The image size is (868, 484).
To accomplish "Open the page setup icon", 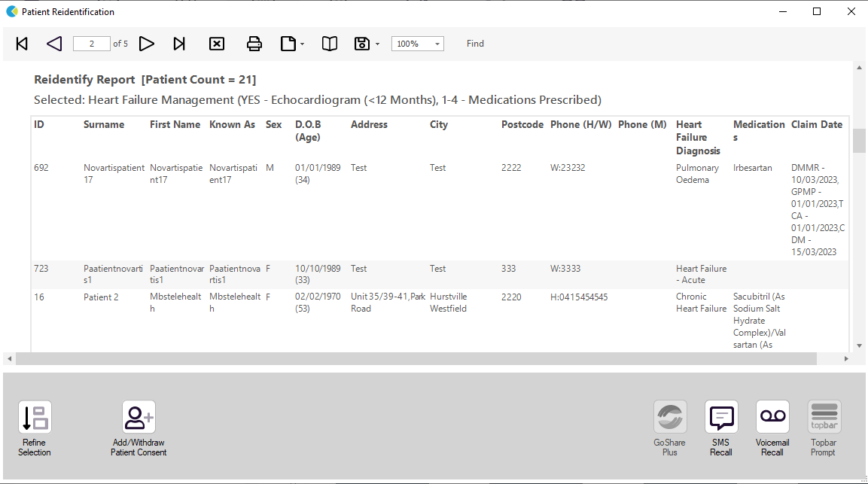I will point(288,44).
